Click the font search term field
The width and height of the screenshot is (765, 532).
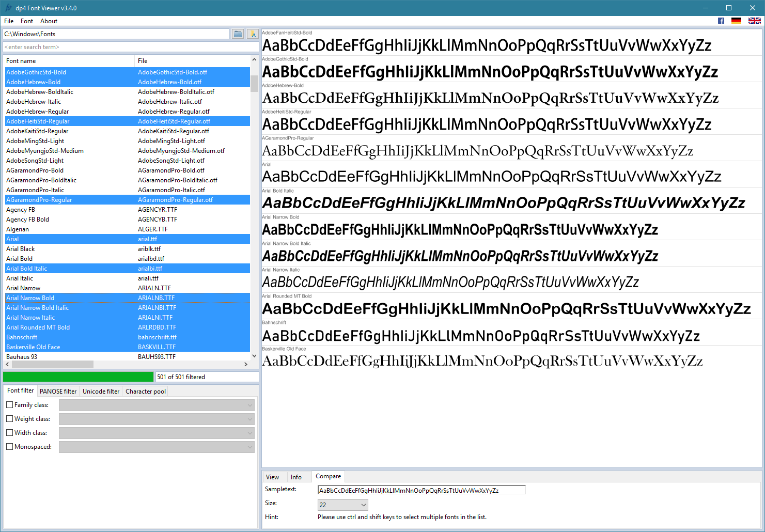pyautogui.click(x=131, y=47)
